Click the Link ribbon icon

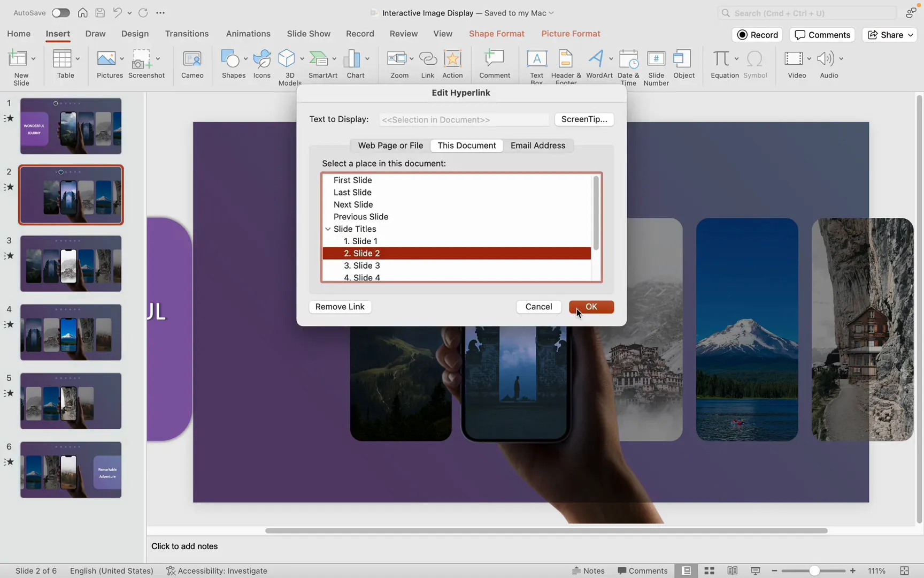[x=428, y=59]
